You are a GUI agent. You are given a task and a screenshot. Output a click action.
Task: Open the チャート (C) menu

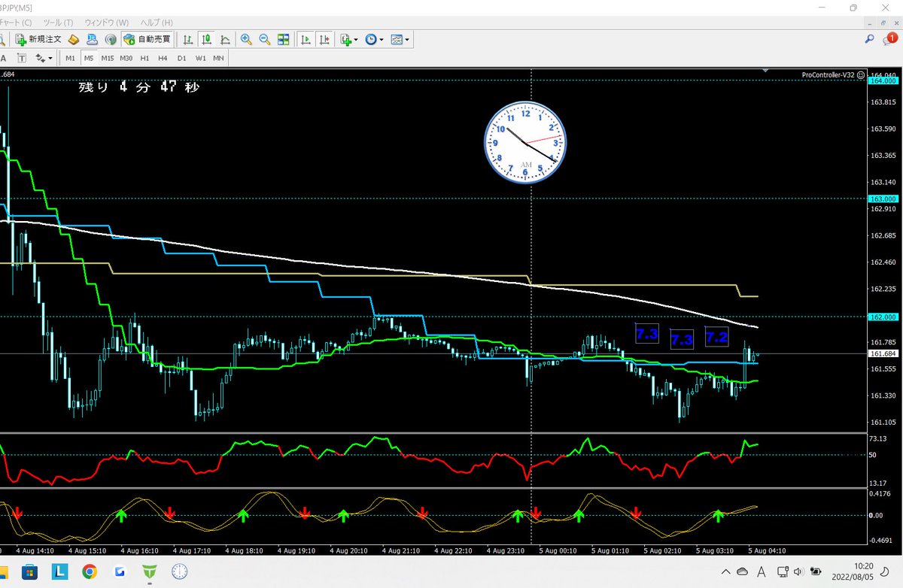(x=17, y=23)
